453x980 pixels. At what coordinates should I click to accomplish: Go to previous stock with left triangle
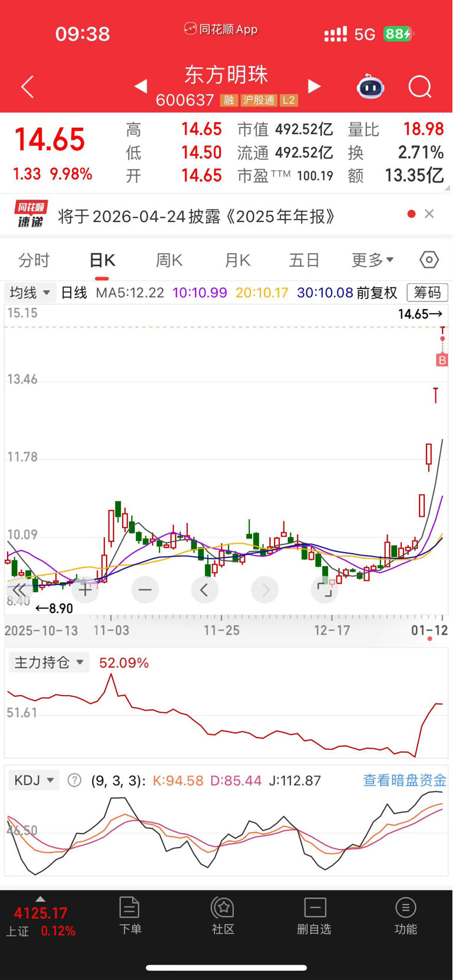point(141,87)
